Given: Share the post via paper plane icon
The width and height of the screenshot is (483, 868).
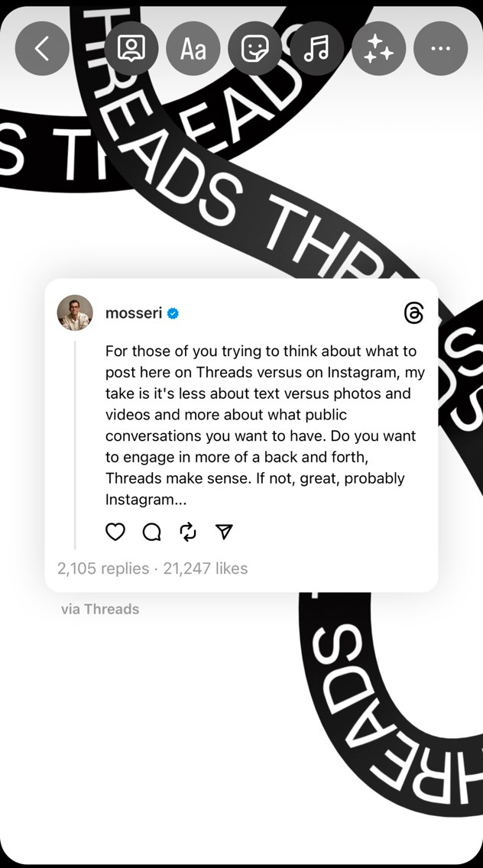Looking at the screenshot, I should [x=224, y=532].
